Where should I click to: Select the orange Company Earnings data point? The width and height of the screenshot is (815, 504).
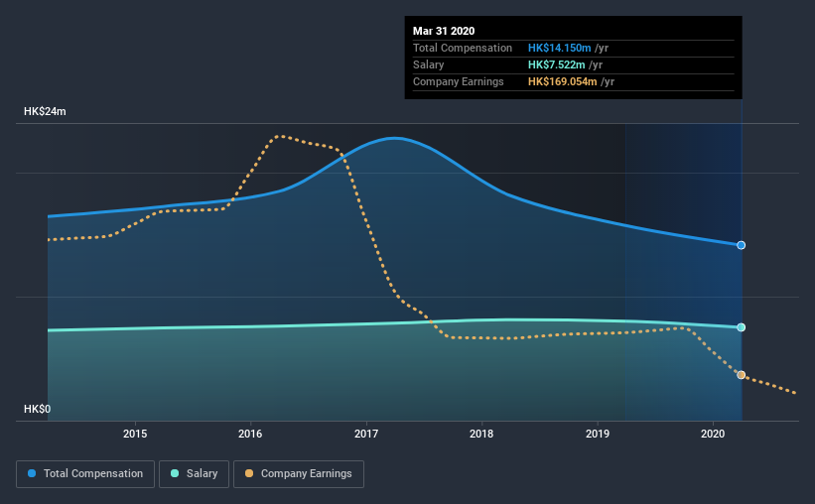[742, 375]
